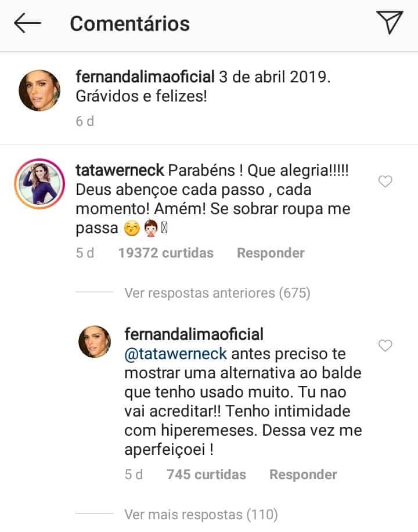Reply to tatawerneck's comment via Responder
This screenshot has height=532, width=418.
coord(271,253)
